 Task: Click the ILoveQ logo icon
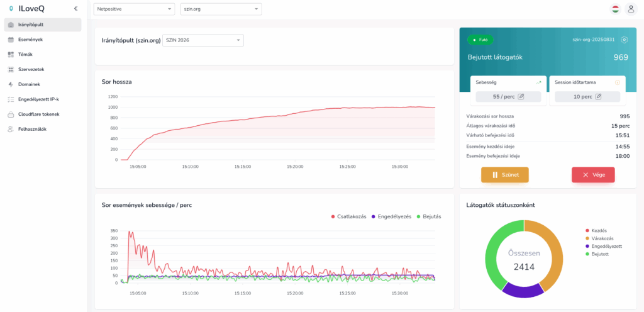[11, 9]
